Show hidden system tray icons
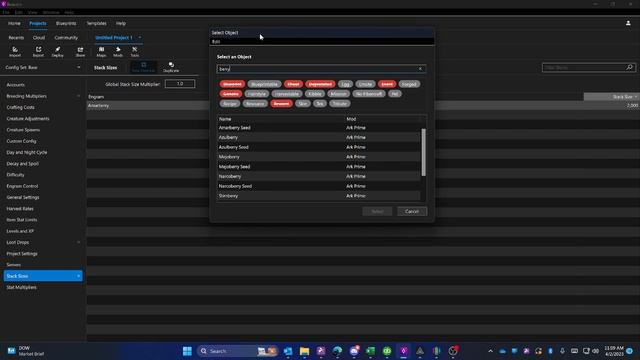Image resolution: width=640 pixels, height=360 pixels. [x=490, y=351]
